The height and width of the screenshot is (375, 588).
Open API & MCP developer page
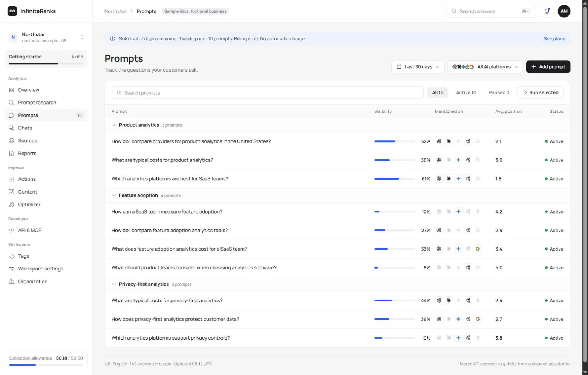[x=46, y=230]
